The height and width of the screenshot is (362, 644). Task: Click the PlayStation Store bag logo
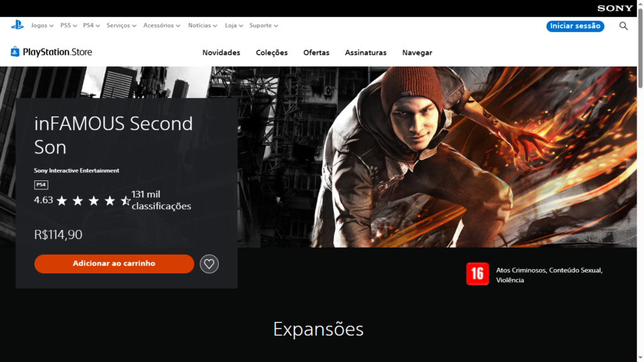tap(15, 52)
